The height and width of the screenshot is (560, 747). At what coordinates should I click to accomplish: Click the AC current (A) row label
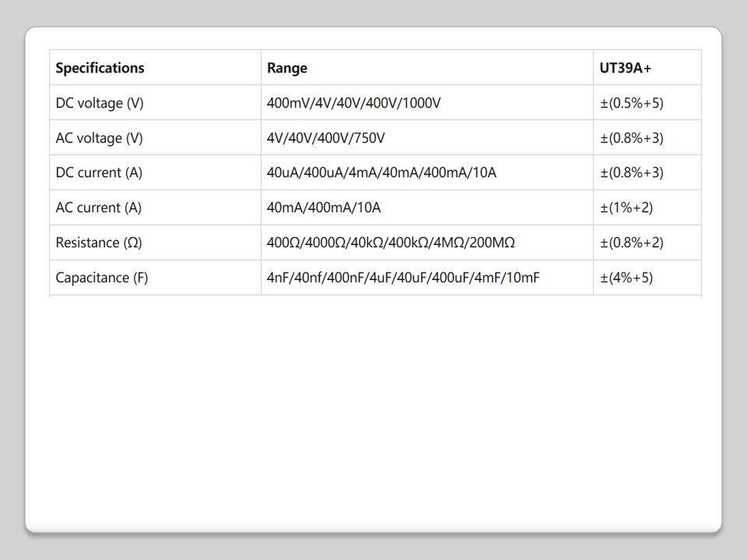click(99, 208)
